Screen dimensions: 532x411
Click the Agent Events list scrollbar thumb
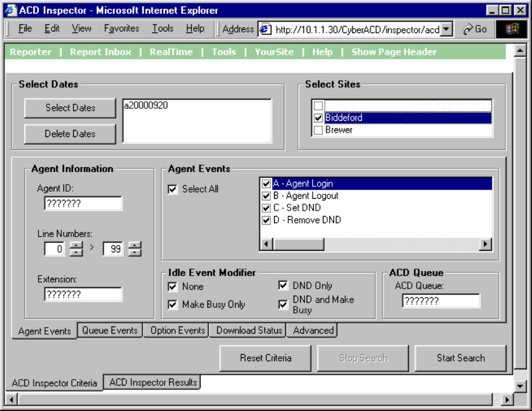pos(298,244)
